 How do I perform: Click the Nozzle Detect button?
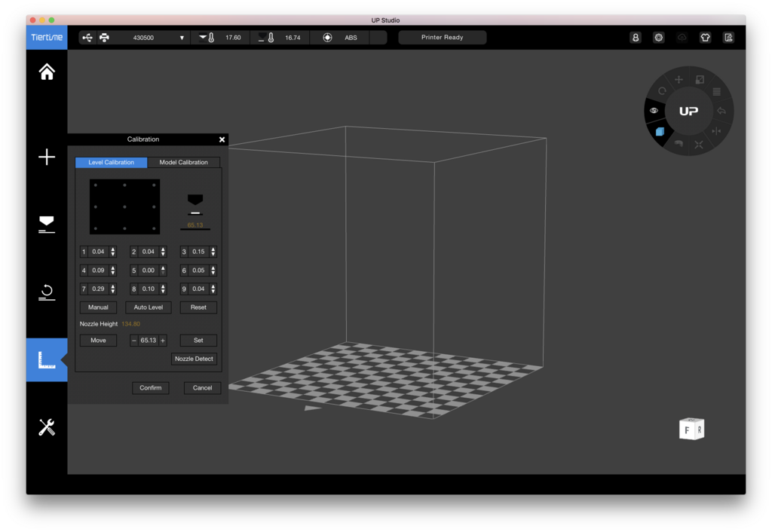[x=194, y=359]
